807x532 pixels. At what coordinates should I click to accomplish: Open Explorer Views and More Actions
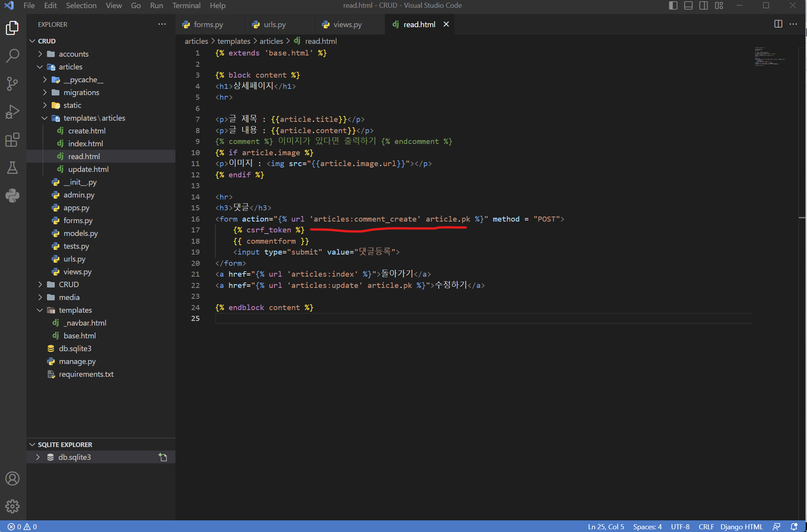162,24
